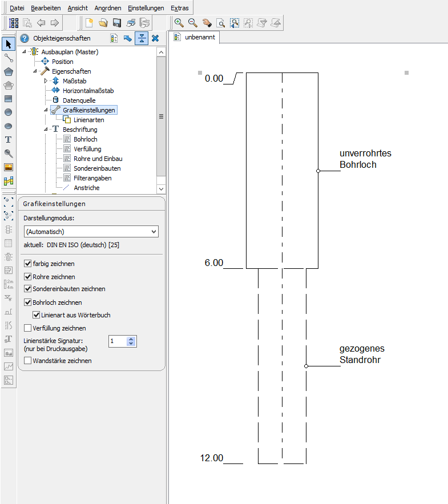Select the magnifier tool in left toolbar

(9, 154)
